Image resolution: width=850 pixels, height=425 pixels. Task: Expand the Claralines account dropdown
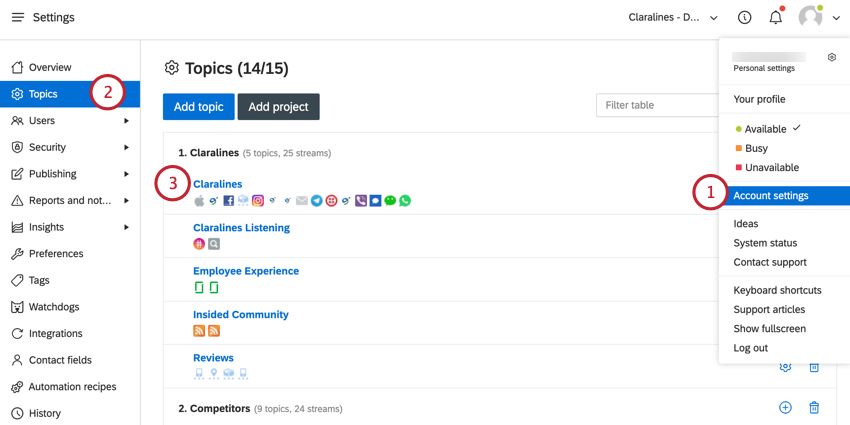pos(672,18)
